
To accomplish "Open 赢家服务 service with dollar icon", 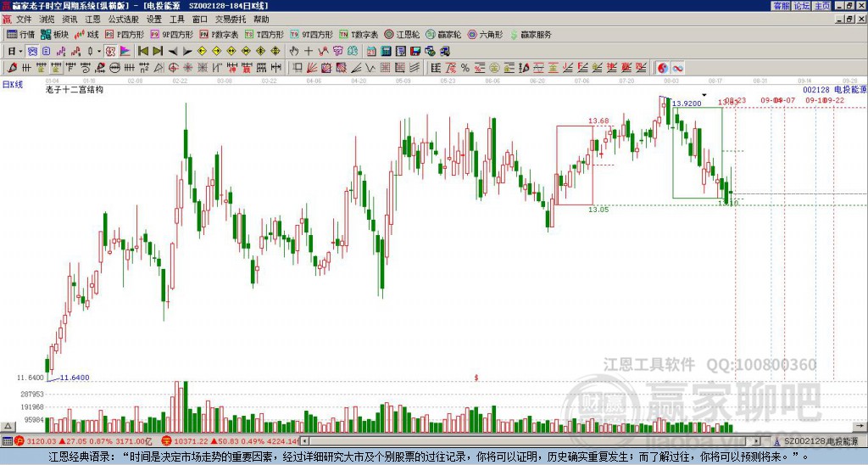I will [x=531, y=34].
